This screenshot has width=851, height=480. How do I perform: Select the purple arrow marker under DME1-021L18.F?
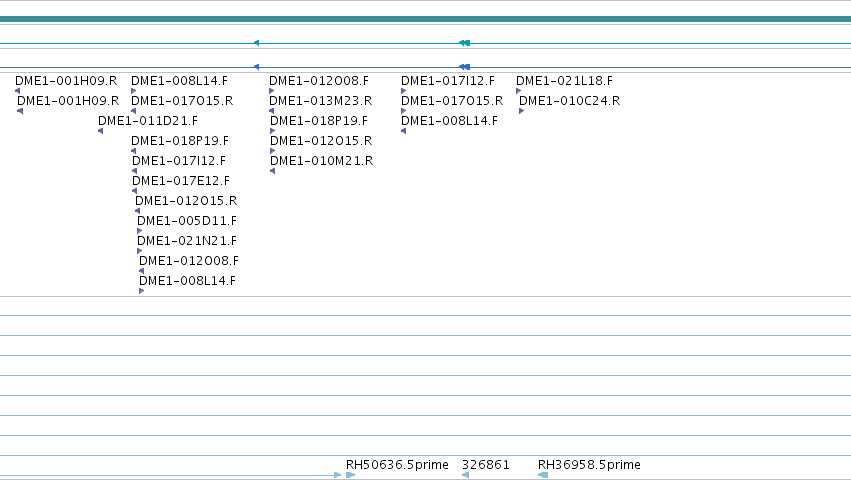pos(518,91)
